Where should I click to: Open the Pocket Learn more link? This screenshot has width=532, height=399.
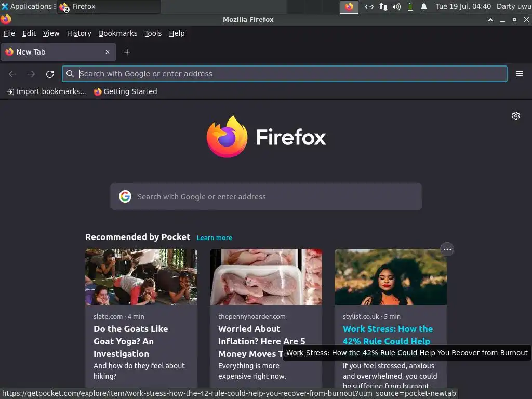coord(215,238)
